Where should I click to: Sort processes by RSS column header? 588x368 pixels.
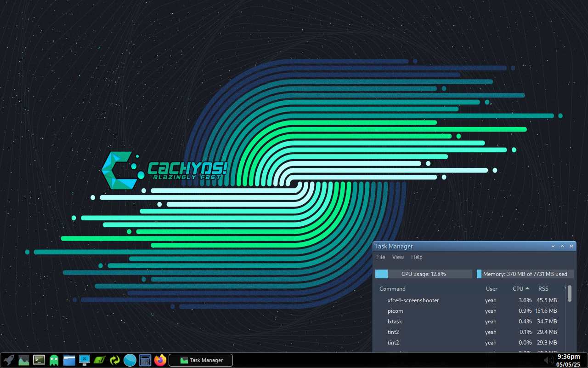543,289
